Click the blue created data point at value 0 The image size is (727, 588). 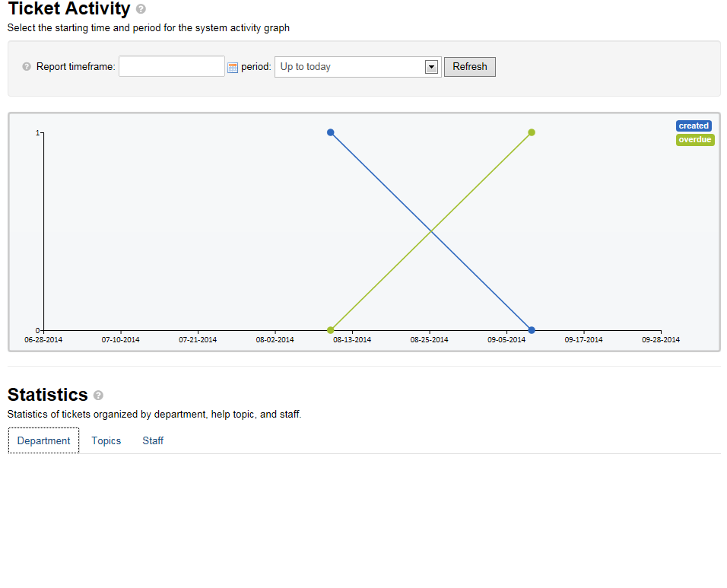(532, 330)
